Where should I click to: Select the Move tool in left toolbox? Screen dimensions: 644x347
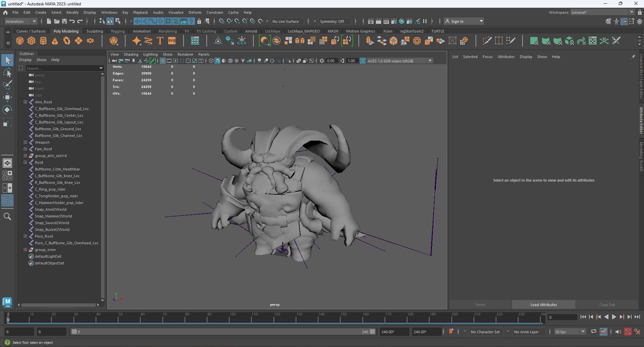pyautogui.click(x=7, y=98)
